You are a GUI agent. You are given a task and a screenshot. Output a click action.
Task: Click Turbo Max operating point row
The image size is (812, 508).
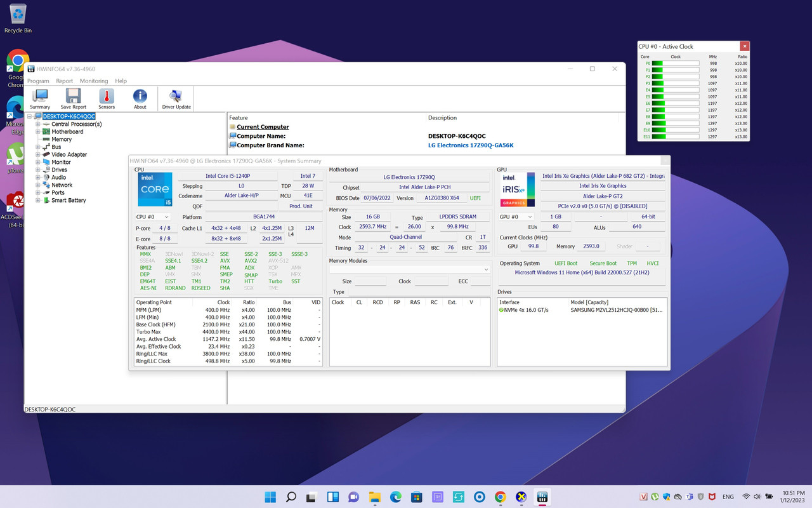click(228, 332)
